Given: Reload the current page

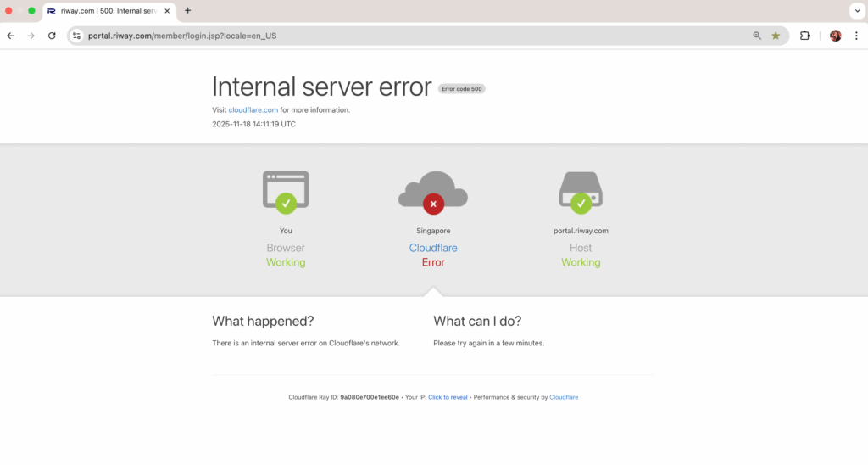Looking at the screenshot, I should 52,36.
